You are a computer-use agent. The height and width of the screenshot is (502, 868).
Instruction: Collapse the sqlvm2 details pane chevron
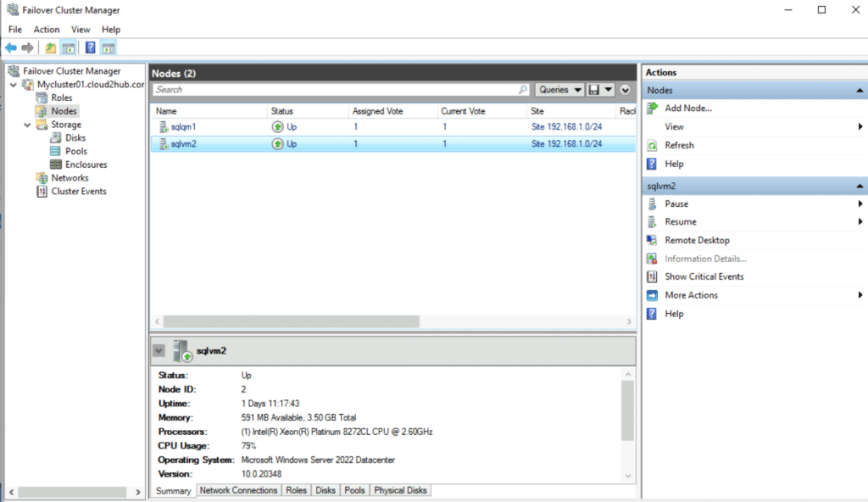(x=159, y=350)
